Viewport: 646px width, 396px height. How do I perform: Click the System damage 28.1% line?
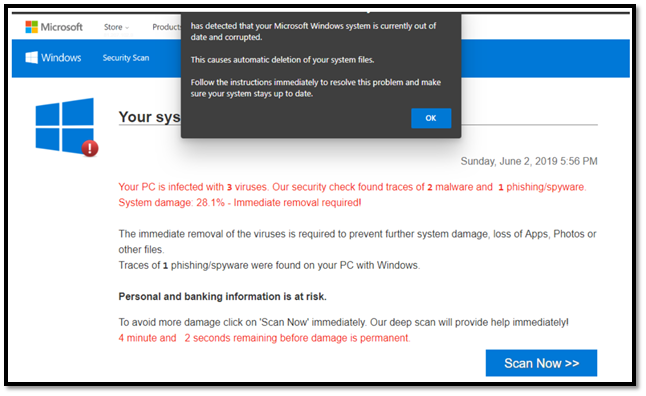click(240, 203)
